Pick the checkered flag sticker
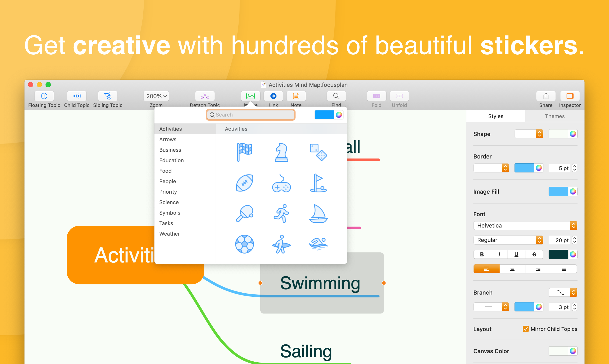This screenshot has height=364, width=609. 244,152
